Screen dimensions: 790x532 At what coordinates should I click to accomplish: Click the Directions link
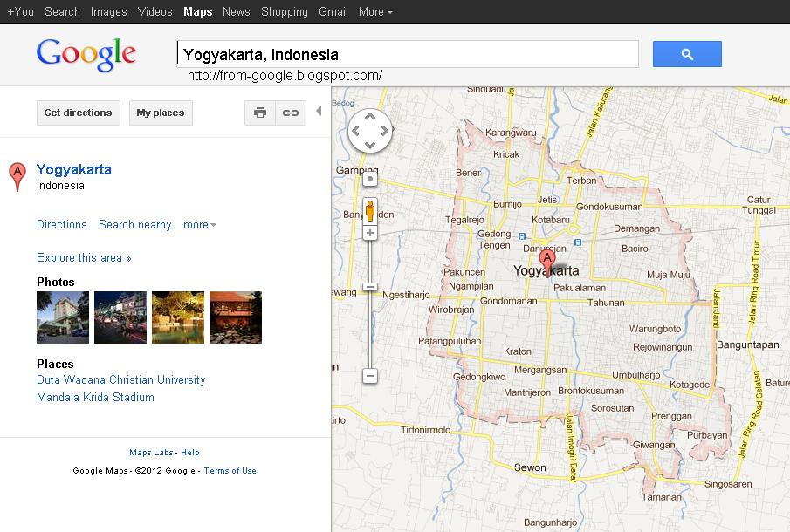pyautogui.click(x=61, y=224)
